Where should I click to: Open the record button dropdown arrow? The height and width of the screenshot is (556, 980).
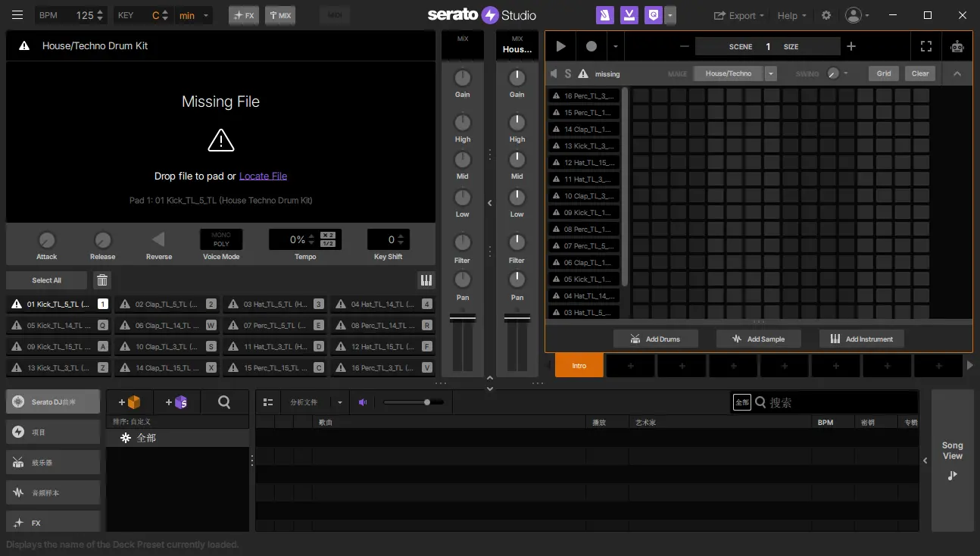point(615,46)
